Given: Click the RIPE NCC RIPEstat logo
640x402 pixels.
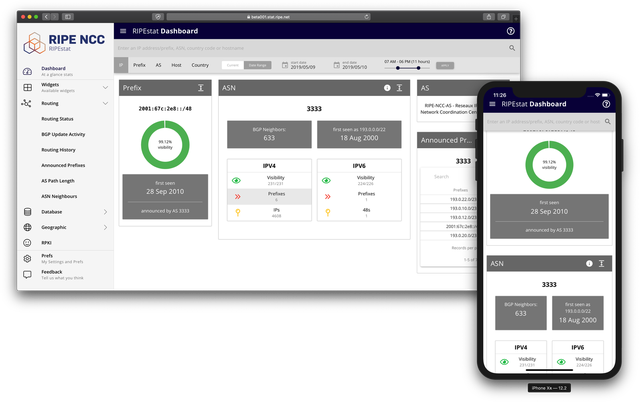Looking at the screenshot, I should (64, 43).
